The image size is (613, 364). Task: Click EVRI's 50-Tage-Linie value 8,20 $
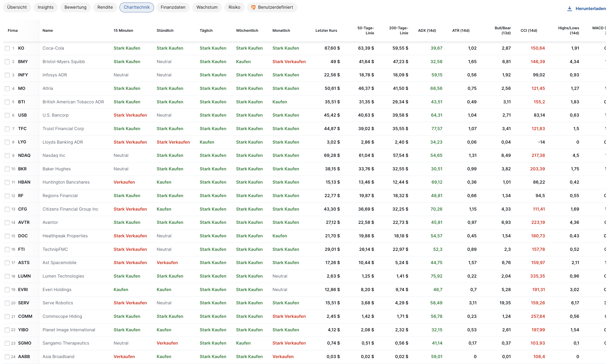367,289
